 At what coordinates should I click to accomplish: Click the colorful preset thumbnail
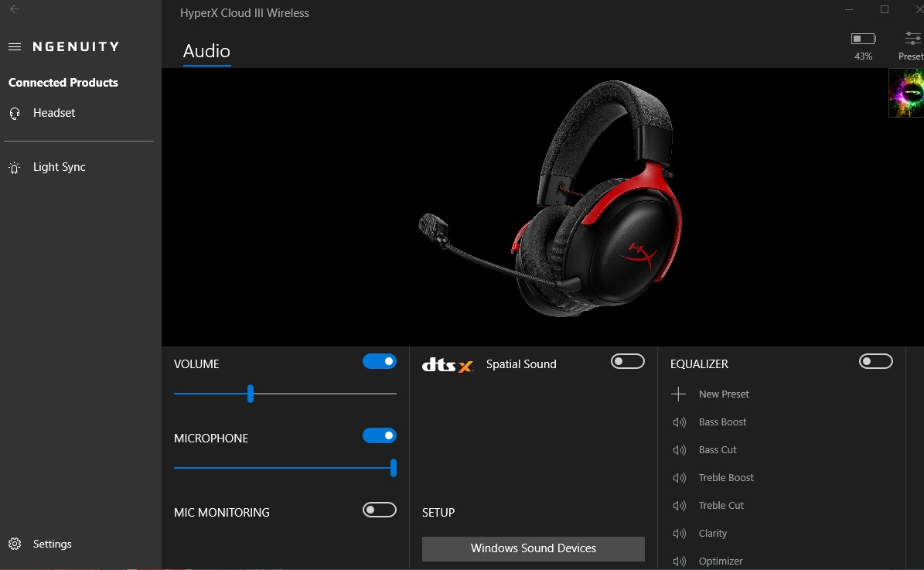906,93
